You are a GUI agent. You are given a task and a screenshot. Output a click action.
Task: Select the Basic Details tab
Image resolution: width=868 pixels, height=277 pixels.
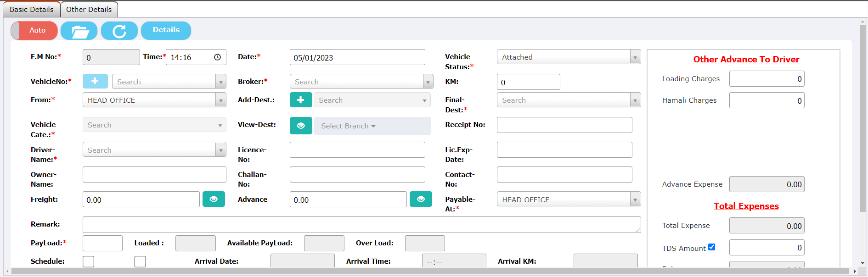32,9
